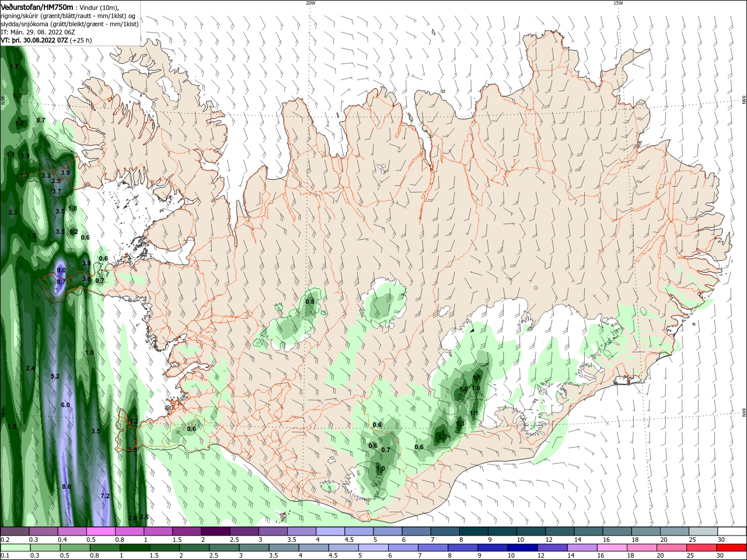This screenshot has width=747, height=560.
Task: Select the upper legend swatch starting at 1.5
Action: click(186, 531)
